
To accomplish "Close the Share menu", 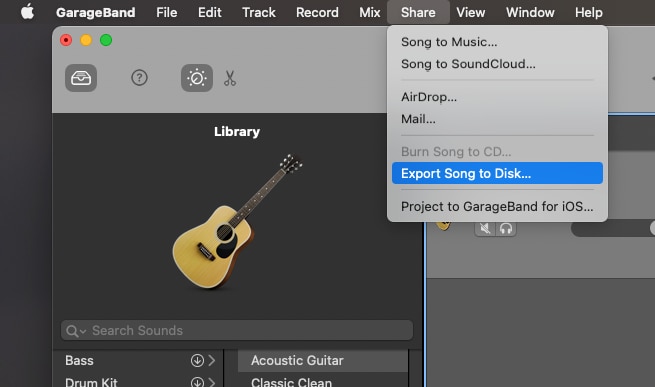I will pos(418,13).
